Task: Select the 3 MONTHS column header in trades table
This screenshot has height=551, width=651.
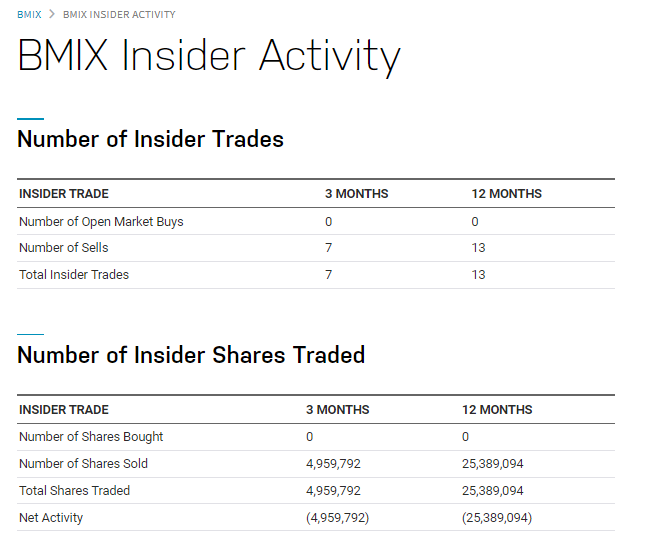Action: [x=356, y=193]
